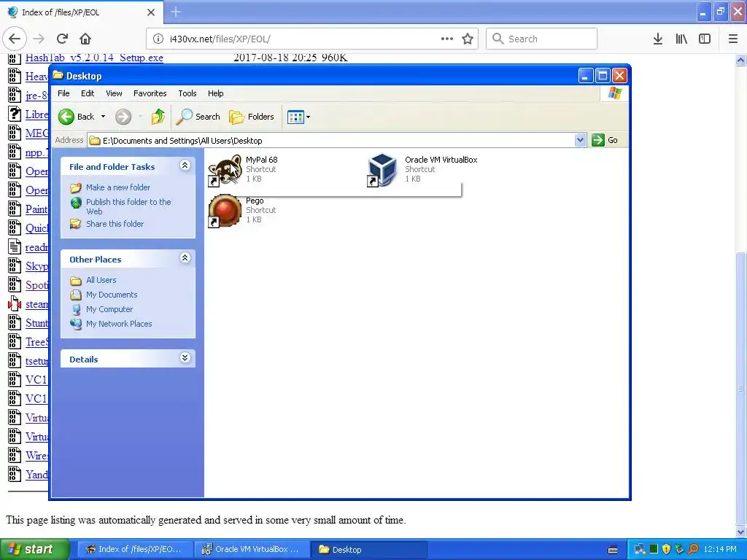This screenshot has width=747, height=560.
Task: Open the browser Library icon
Action: pyautogui.click(x=681, y=39)
